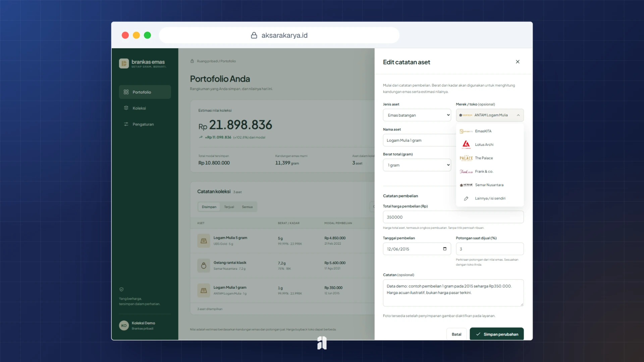This screenshot has width=644, height=362.
Task: Click the Catatan textarea
Action: point(453,293)
